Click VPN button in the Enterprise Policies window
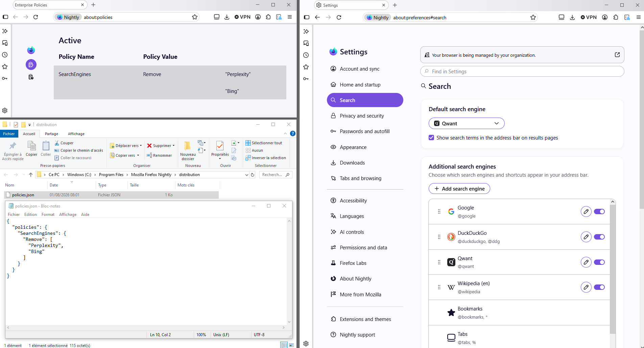 click(243, 17)
